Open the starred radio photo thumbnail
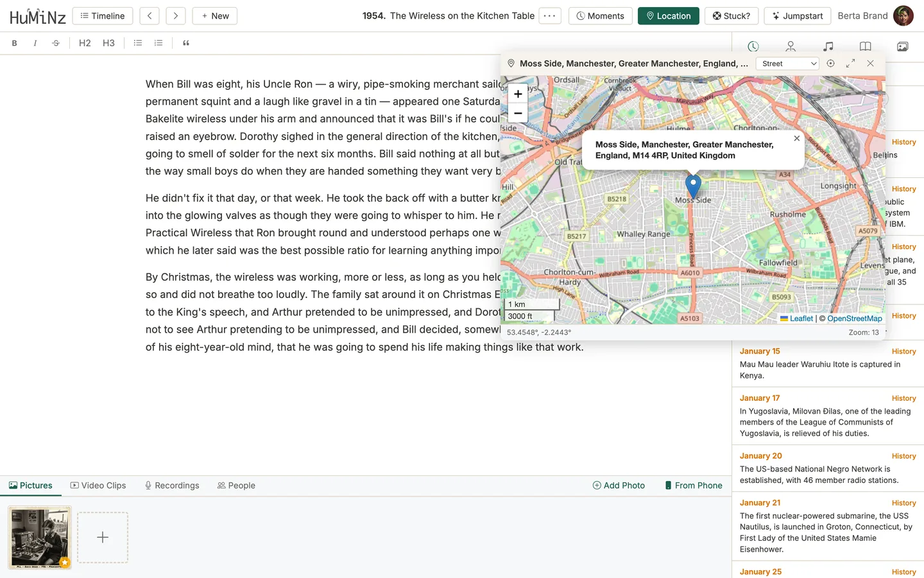This screenshot has height=578, width=924. 40,538
